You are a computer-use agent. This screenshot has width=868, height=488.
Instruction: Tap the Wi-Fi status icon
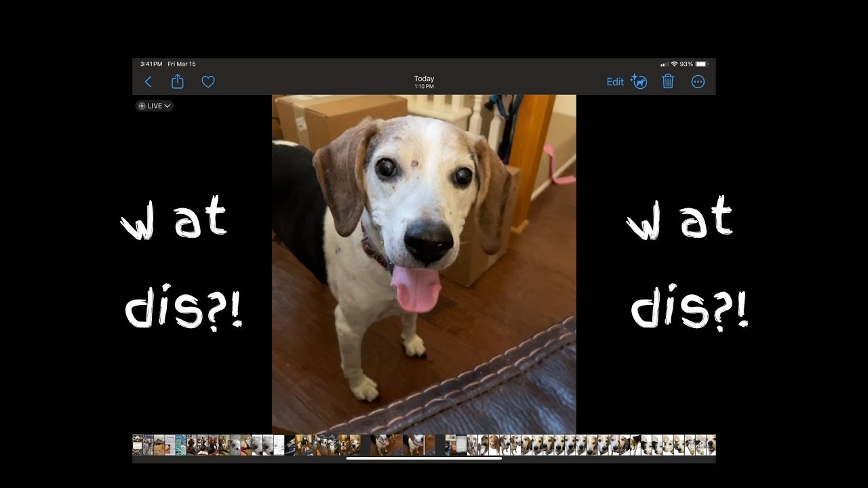pyautogui.click(x=674, y=64)
